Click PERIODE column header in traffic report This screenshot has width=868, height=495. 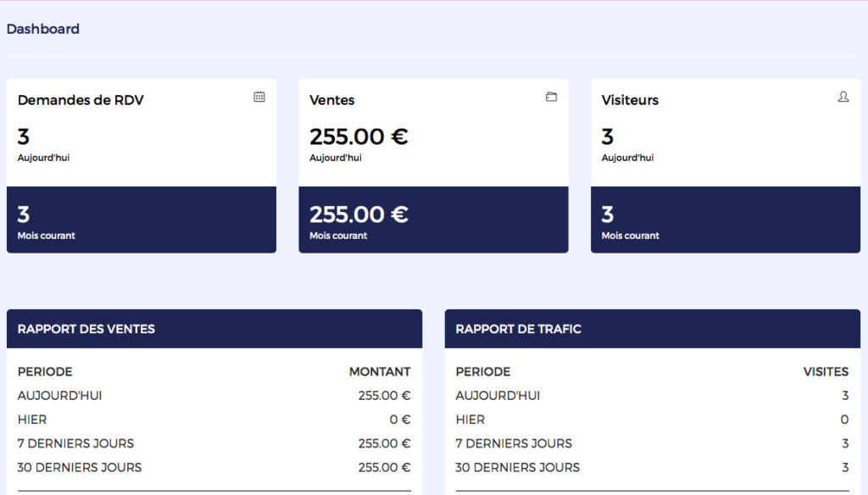tap(483, 372)
